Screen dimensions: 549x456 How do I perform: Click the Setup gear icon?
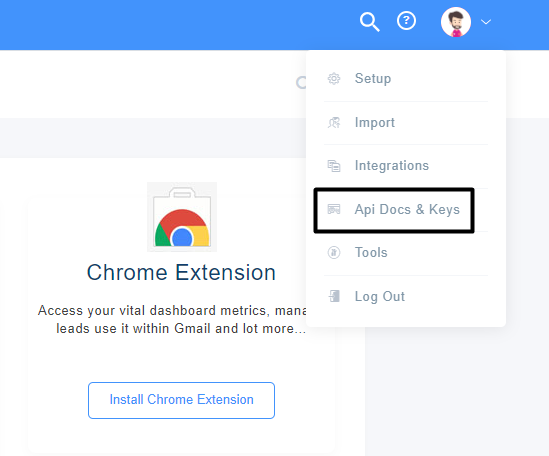(x=334, y=78)
